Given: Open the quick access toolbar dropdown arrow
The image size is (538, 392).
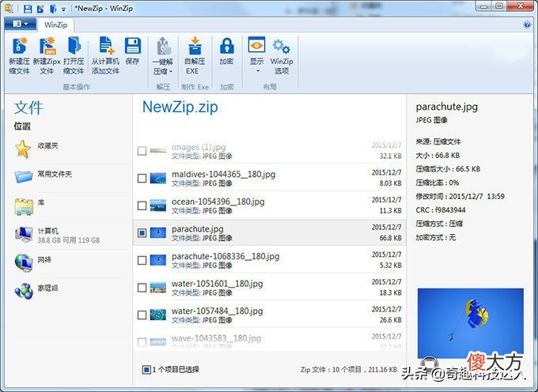Looking at the screenshot, I should (63, 9).
